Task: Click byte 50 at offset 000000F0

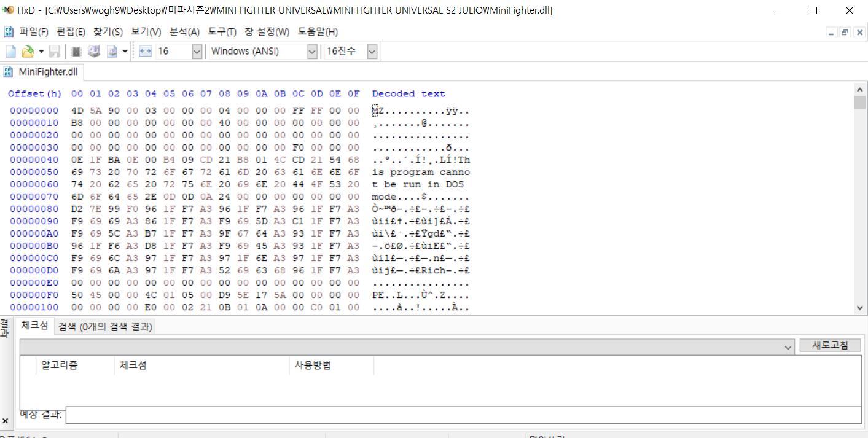Action: tap(77, 295)
